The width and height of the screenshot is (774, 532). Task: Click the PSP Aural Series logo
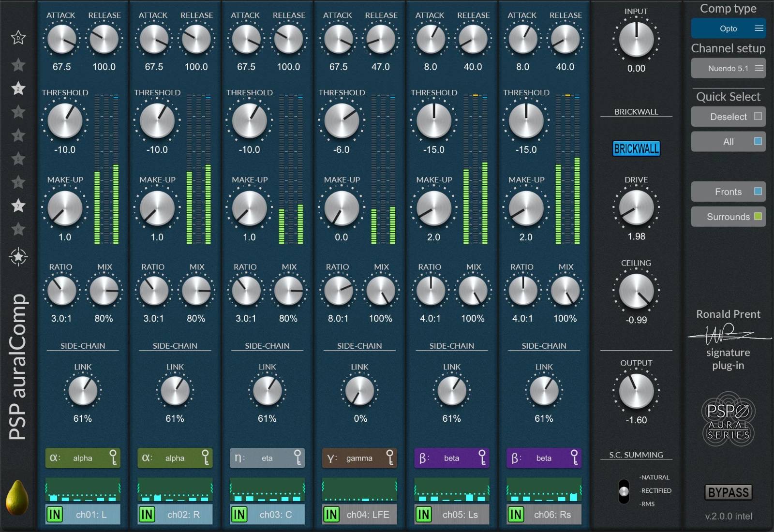(x=728, y=419)
